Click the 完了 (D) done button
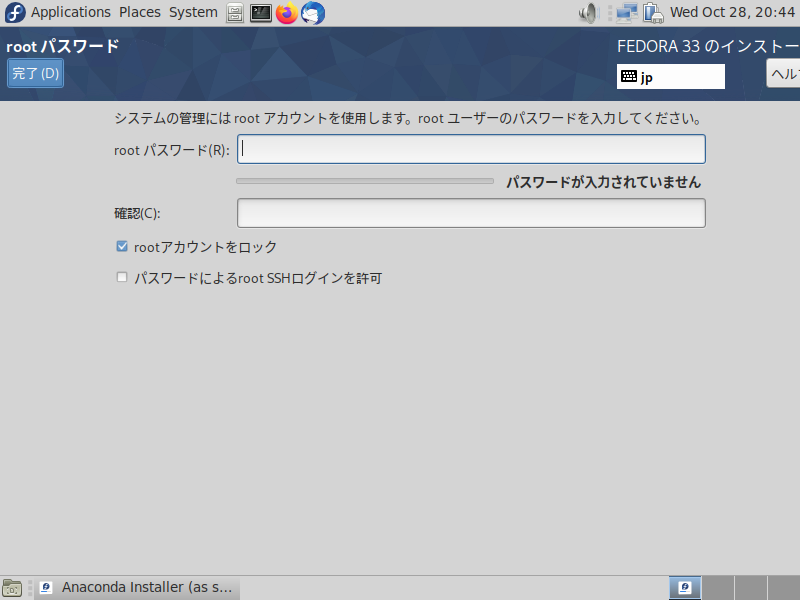Image resolution: width=800 pixels, height=600 pixels. 35,73
